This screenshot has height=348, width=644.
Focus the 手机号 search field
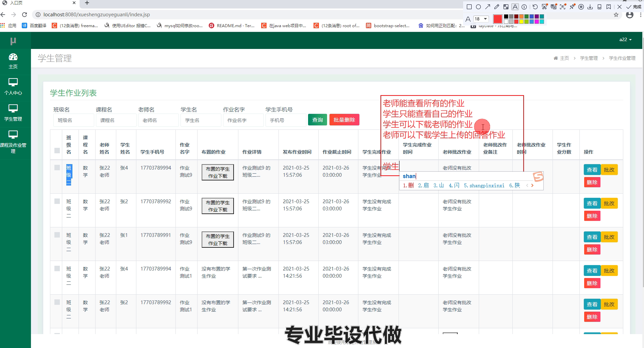click(x=286, y=120)
